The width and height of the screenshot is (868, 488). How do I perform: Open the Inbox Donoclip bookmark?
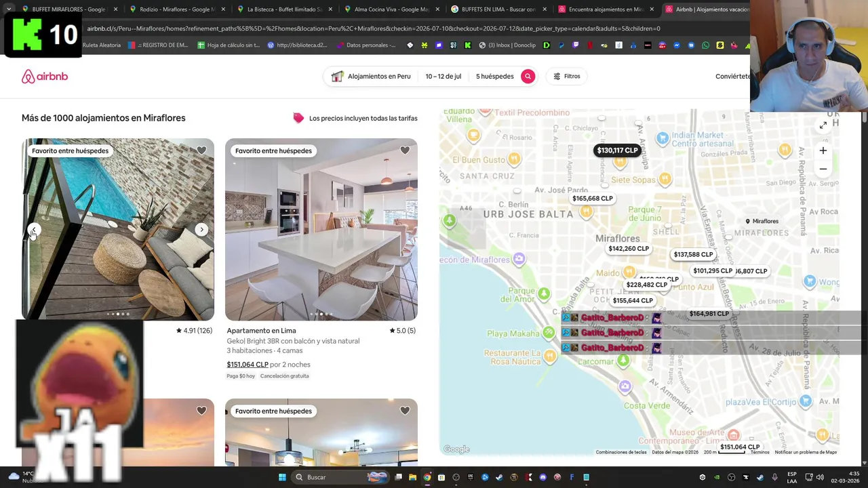point(507,45)
